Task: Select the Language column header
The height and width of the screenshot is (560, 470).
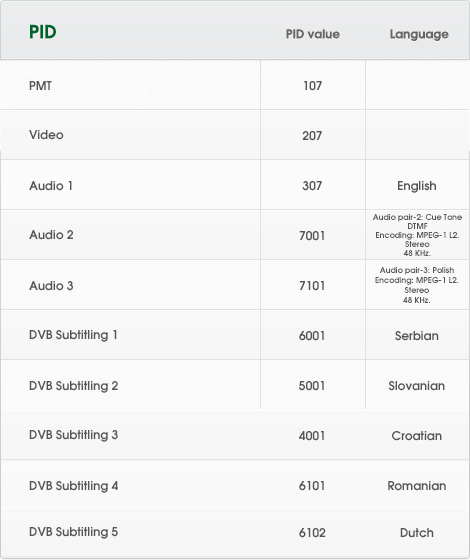Action: click(419, 35)
